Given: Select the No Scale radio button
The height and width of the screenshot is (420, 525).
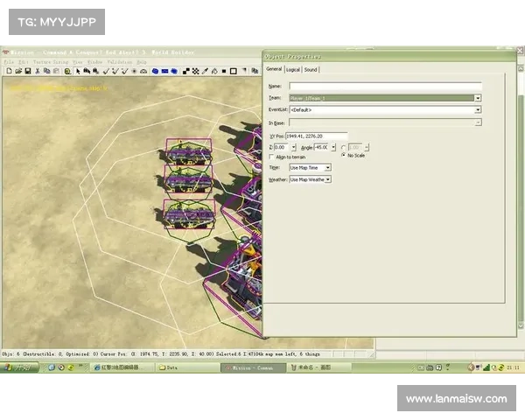Looking at the screenshot, I should [343, 155].
